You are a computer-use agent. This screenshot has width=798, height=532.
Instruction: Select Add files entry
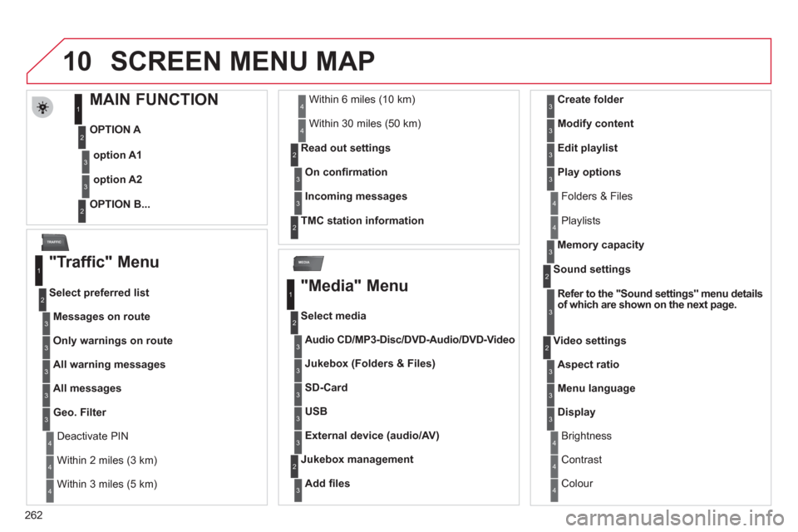coord(328,484)
